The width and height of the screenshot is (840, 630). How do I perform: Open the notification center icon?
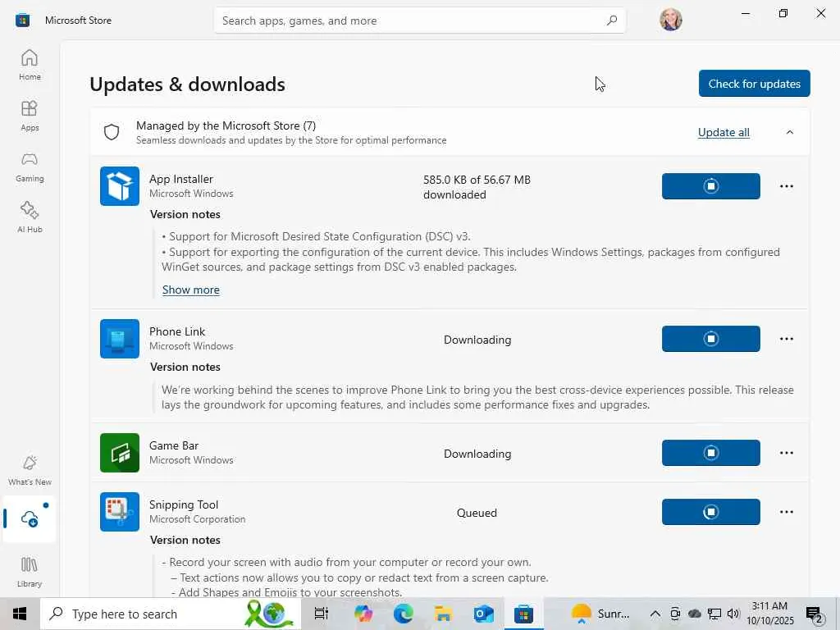[814, 614]
